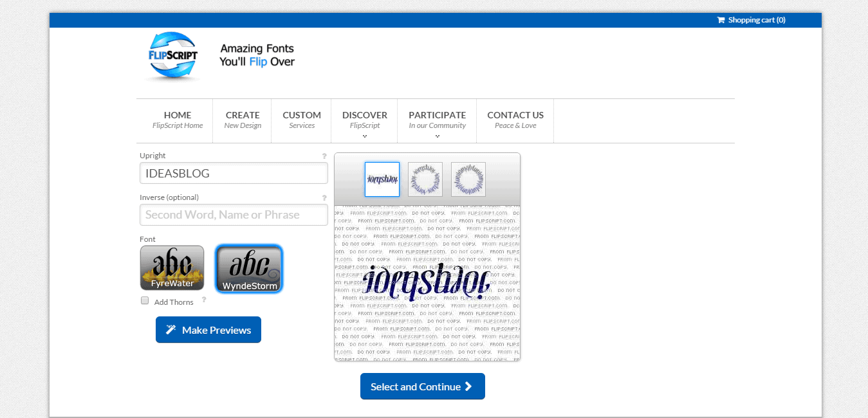The height and width of the screenshot is (418, 868).
Task: Expand the PARTICIPATE menu chevron
Action: 437,136
